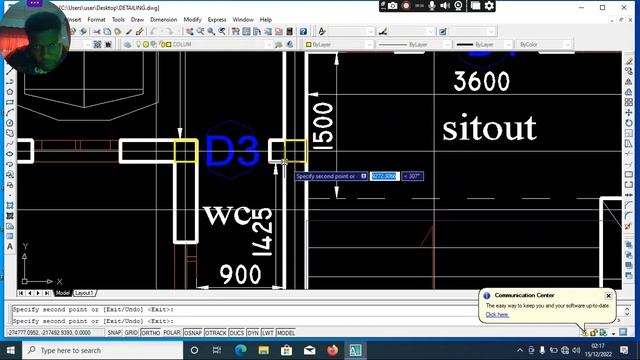The height and width of the screenshot is (360, 640).
Task: Stop recording with the red record button
Action: coord(406,6)
